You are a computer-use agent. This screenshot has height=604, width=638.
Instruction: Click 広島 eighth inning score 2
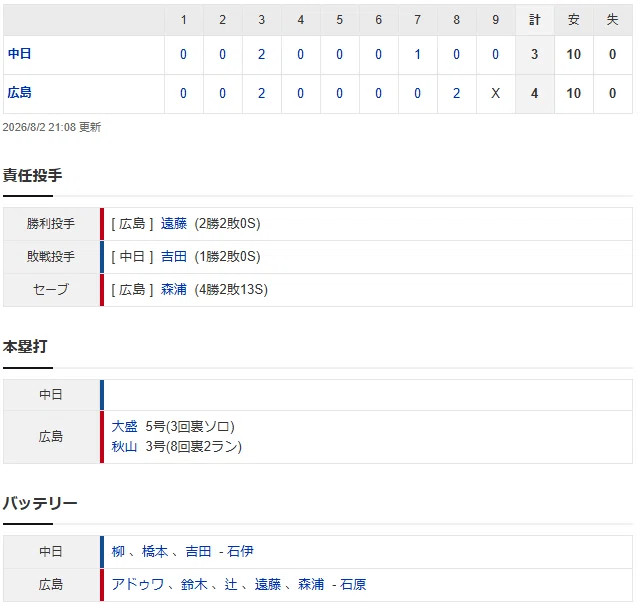[x=457, y=94]
